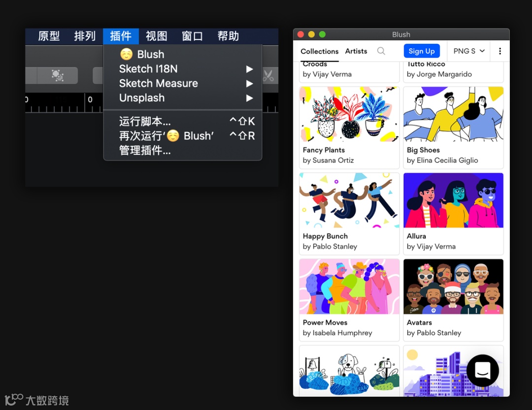Open the 原型 menu in the menu bar
This screenshot has height=410, width=532.
coord(49,36)
